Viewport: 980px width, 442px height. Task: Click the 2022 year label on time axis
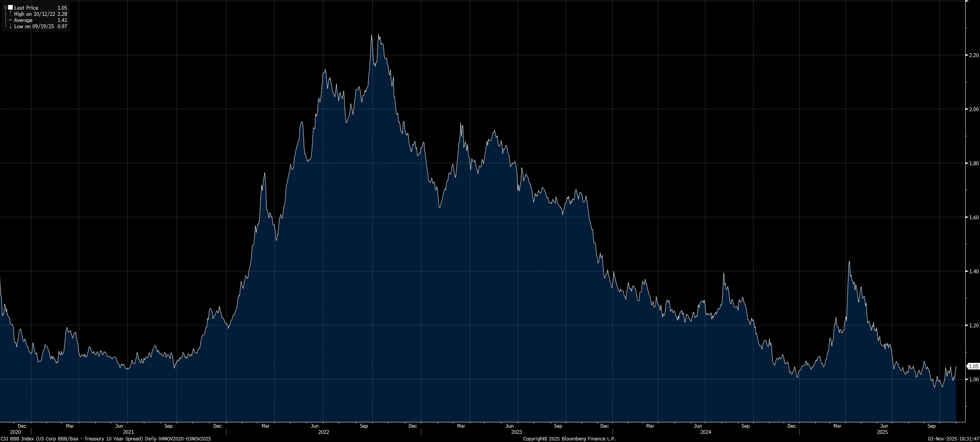click(323, 432)
